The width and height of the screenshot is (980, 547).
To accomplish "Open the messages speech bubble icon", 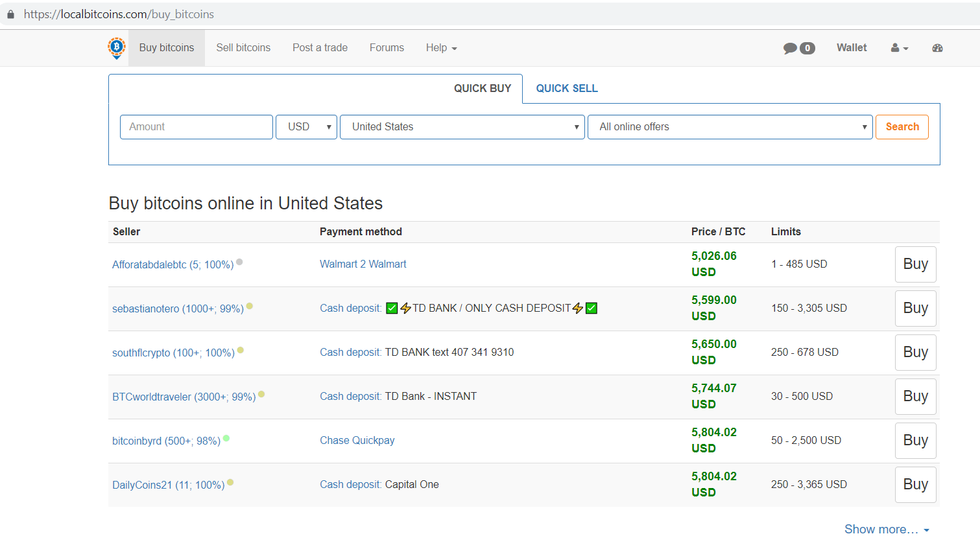I will pyautogui.click(x=790, y=48).
